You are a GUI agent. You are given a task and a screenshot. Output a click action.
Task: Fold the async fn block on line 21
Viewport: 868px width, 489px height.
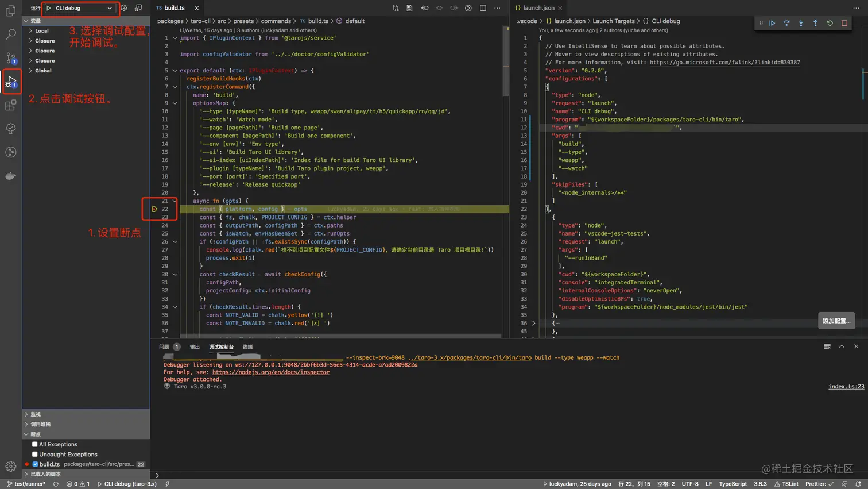[175, 201]
